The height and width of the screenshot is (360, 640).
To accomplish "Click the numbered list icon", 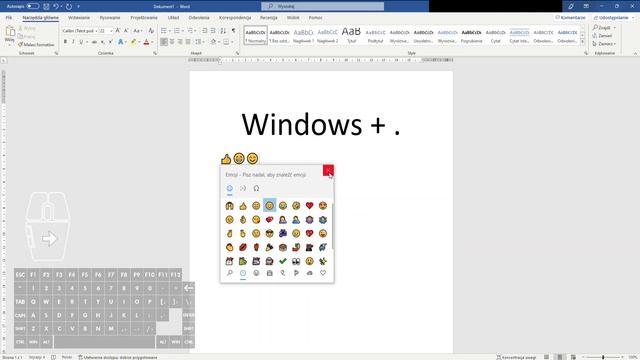I will (x=177, y=31).
